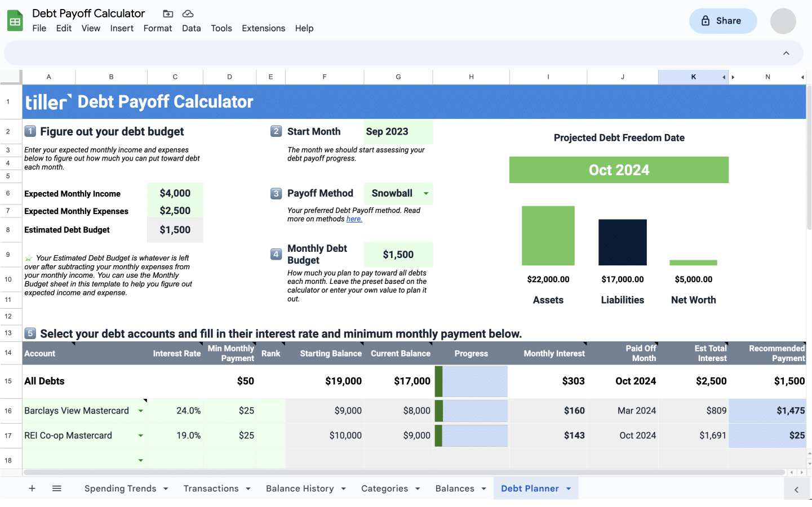Open the all sheets list icon
812x507 pixels.
click(56, 488)
